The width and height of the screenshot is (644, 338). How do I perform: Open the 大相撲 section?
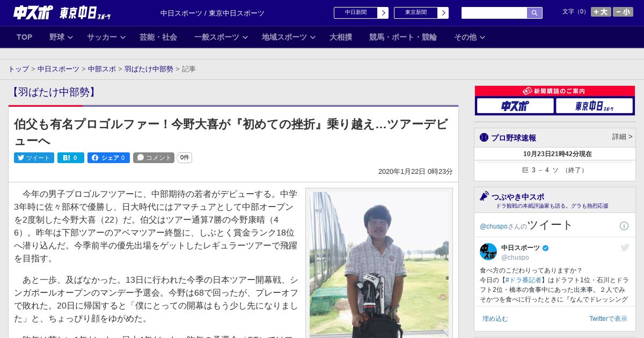(x=341, y=37)
